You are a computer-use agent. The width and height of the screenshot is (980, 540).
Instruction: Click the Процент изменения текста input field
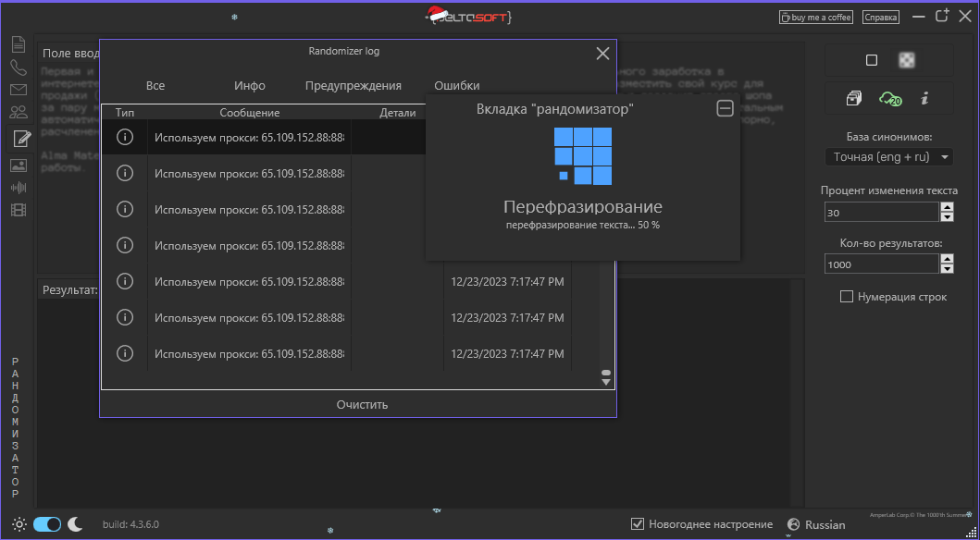[881, 212]
